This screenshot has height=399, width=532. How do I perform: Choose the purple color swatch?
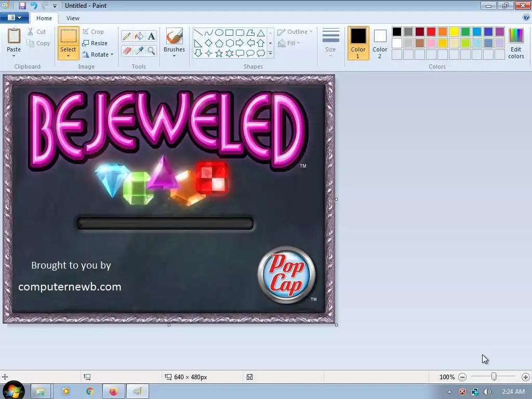tap(500, 32)
